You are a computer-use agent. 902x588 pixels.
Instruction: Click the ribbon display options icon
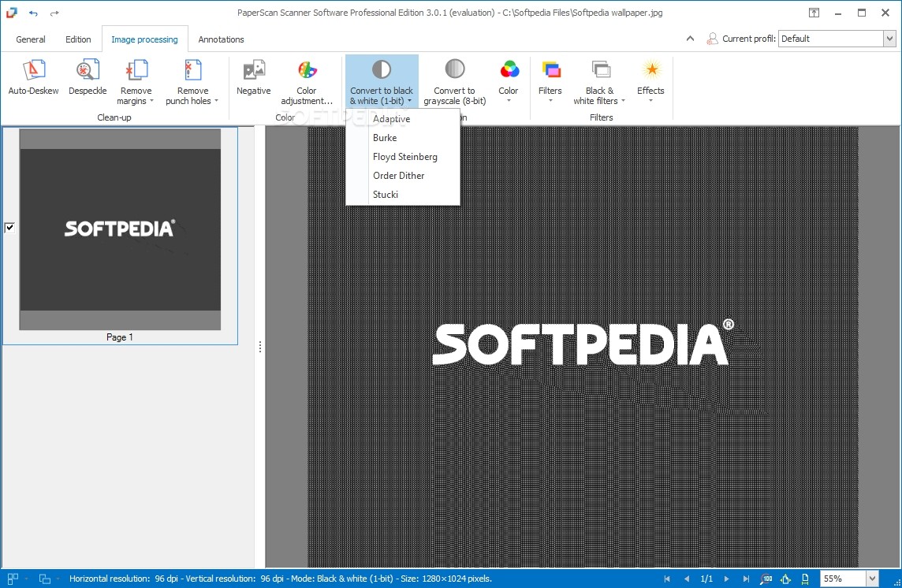[x=814, y=13]
